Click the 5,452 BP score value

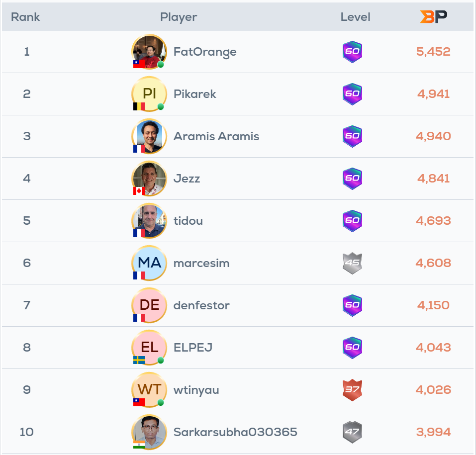click(x=432, y=52)
